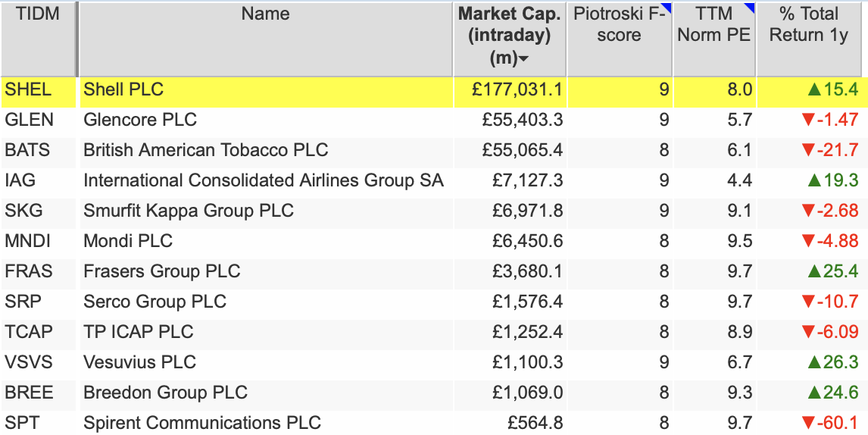The width and height of the screenshot is (868, 435).
Task: Click the green up arrow for Frasers Group
Action: [813, 271]
